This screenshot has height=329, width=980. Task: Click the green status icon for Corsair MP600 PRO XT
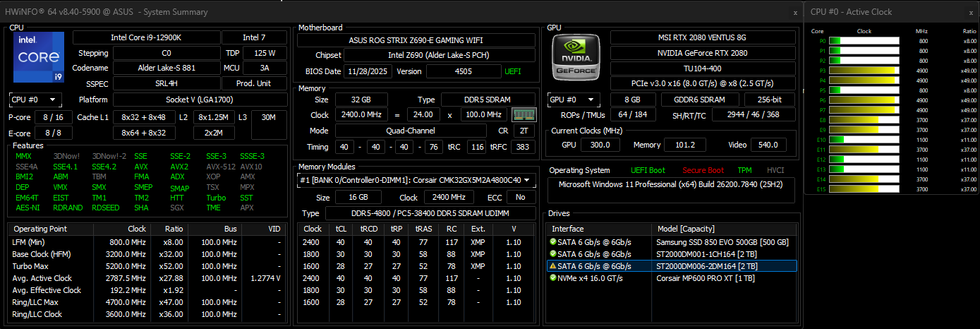pyautogui.click(x=553, y=278)
